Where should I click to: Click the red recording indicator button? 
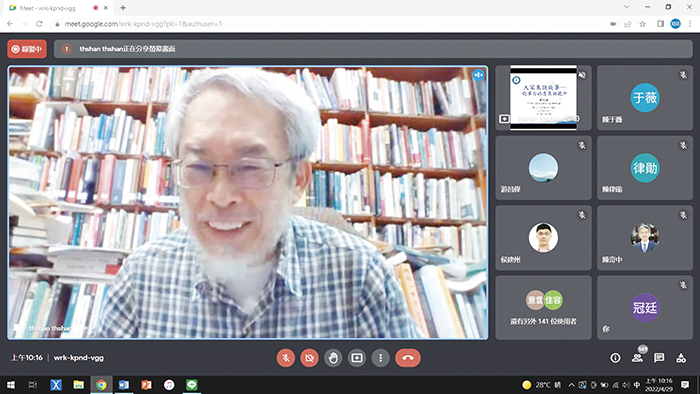[27, 49]
